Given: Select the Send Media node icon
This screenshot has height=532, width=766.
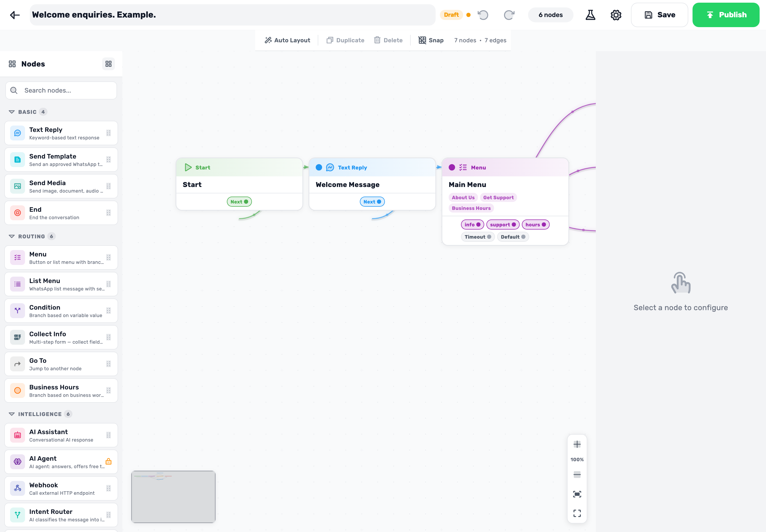Looking at the screenshot, I should [x=18, y=186].
